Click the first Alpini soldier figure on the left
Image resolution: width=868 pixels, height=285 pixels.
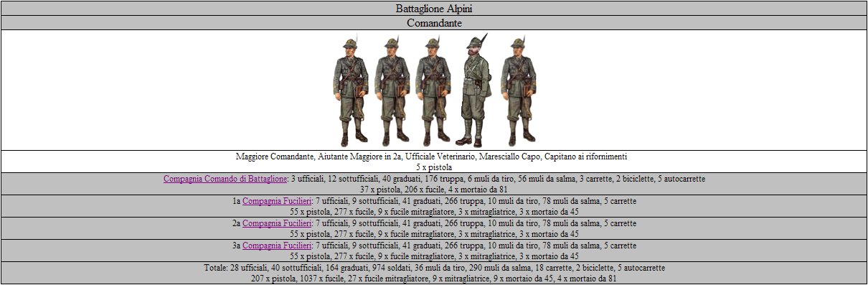pos(351,91)
